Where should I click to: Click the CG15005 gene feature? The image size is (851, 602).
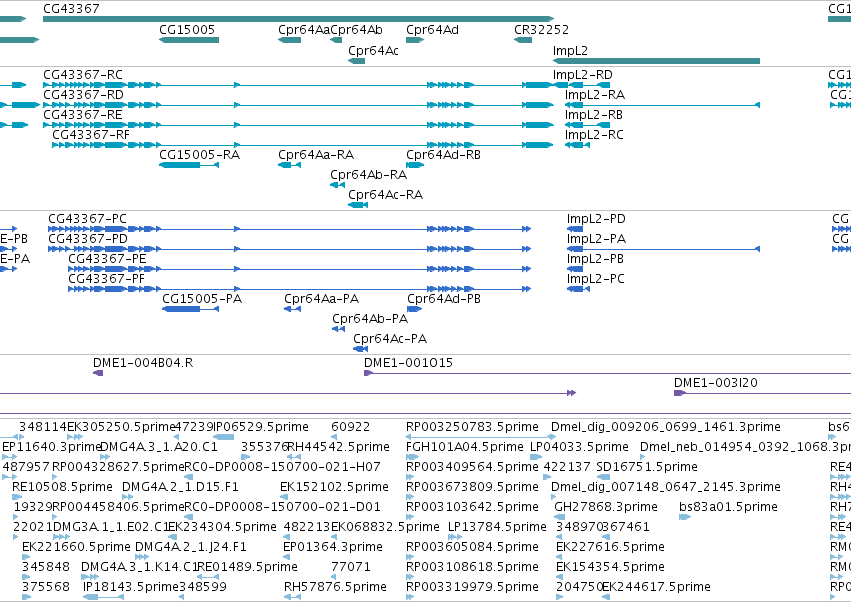point(189,40)
